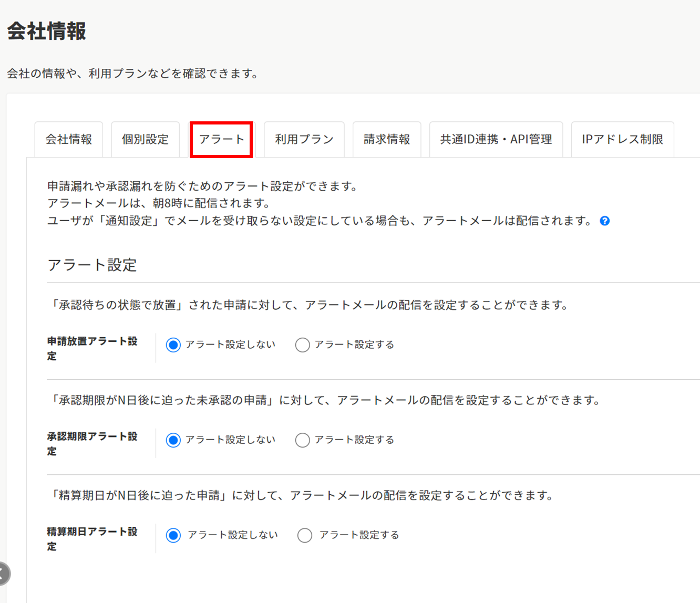Click the gray circular arrow button

click(x=3, y=574)
